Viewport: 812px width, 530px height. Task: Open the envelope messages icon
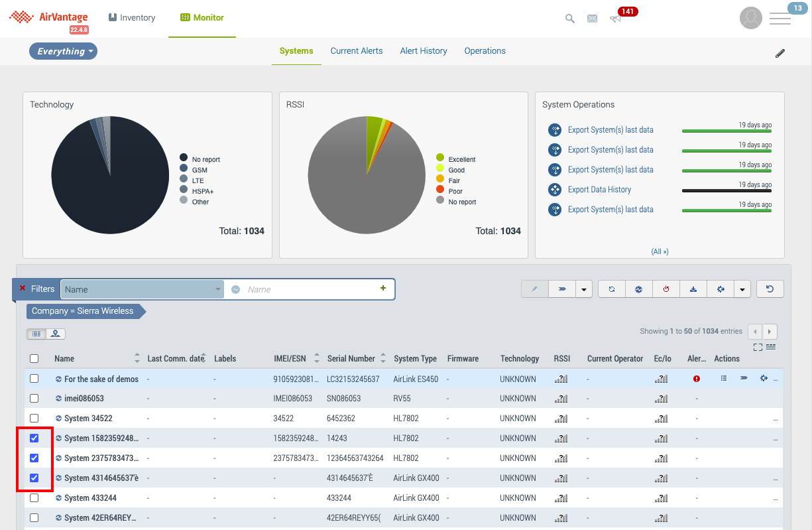[592, 19]
